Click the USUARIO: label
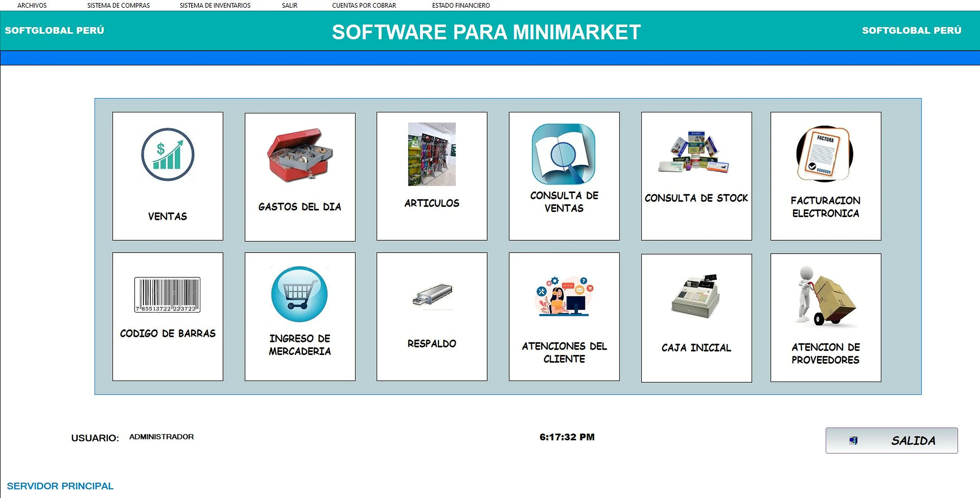The height and width of the screenshot is (498, 980). click(x=95, y=438)
